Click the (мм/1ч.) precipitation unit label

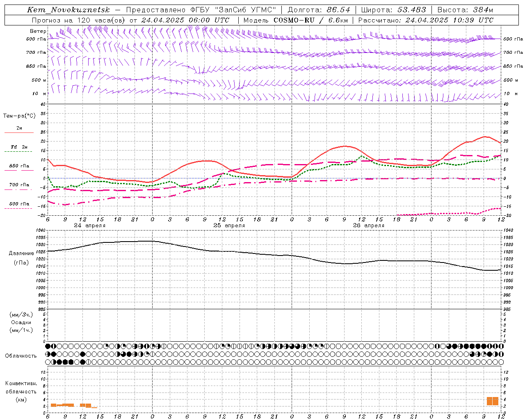coord(21,331)
